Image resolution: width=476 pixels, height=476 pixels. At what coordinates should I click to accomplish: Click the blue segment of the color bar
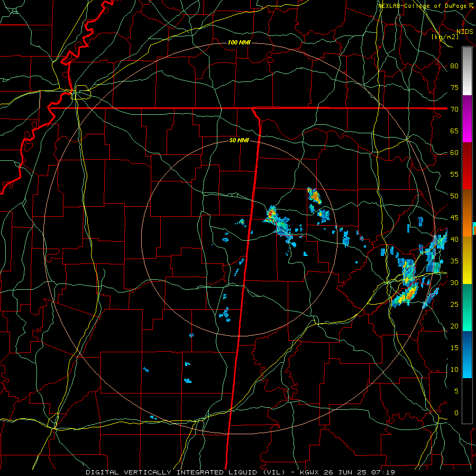coord(467,354)
